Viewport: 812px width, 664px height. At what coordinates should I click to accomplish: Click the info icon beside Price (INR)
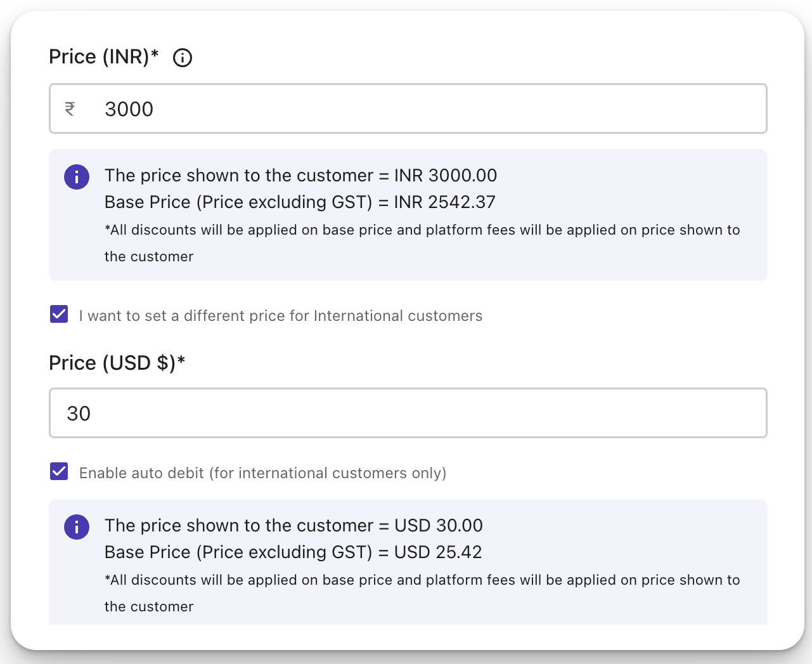point(183,58)
